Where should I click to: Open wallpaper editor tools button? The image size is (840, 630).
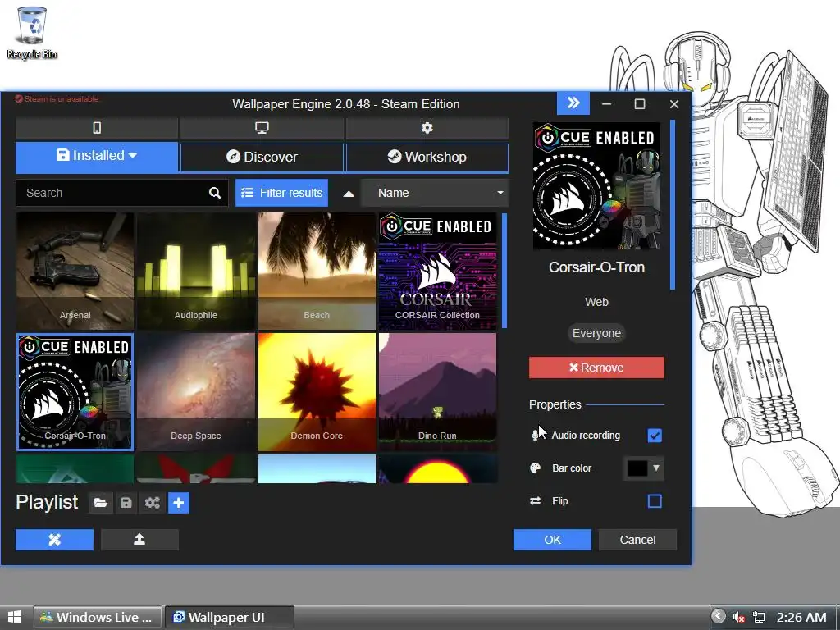pyautogui.click(x=54, y=540)
